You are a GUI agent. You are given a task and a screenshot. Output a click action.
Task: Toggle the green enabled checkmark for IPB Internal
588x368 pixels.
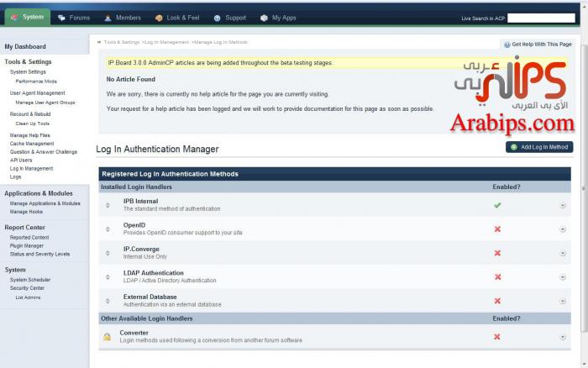tap(497, 205)
